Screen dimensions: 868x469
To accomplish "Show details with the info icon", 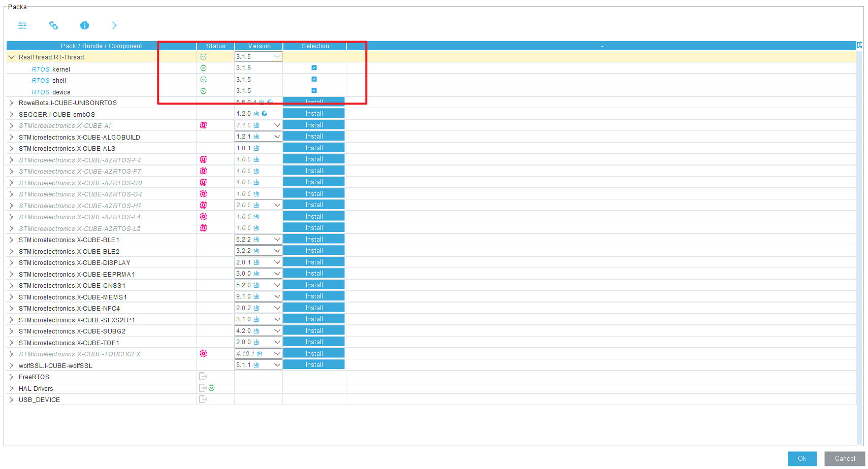I will (x=84, y=25).
